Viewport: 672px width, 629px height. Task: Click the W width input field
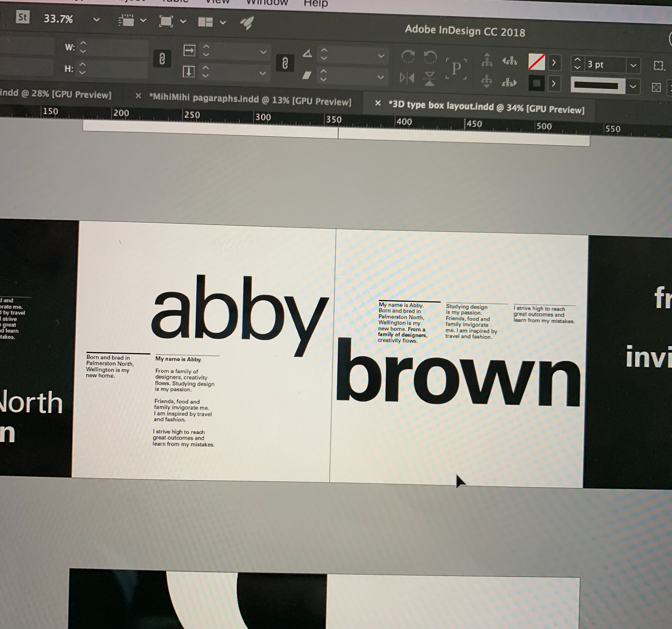pyautogui.click(x=118, y=49)
